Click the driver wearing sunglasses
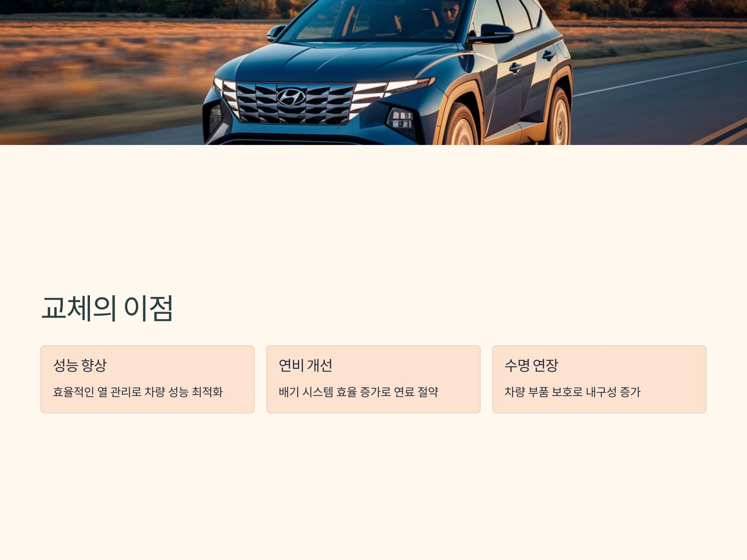 [x=449, y=17]
